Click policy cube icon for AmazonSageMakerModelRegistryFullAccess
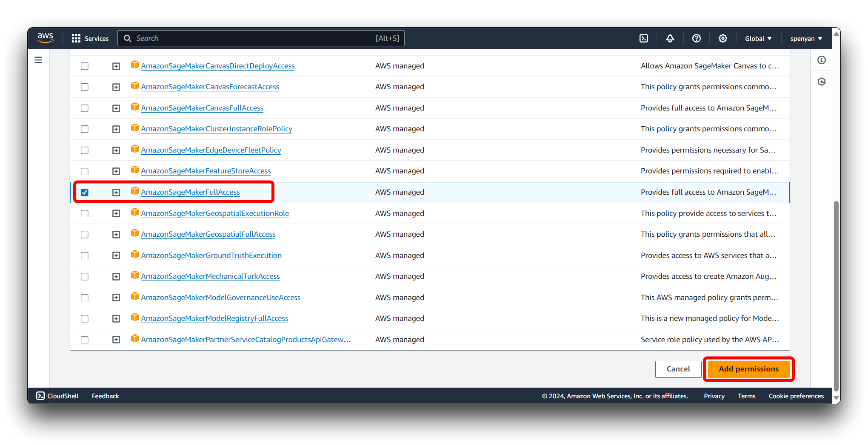The height and width of the screenshot is (445, 868). pos(135,317)
